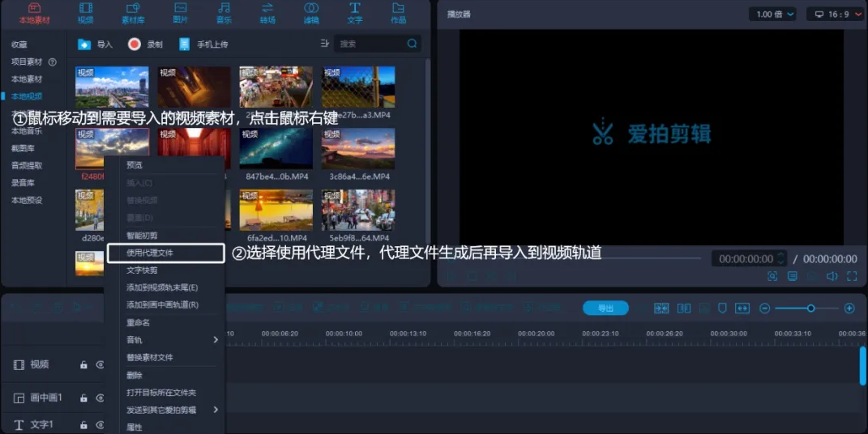This screenshot has width=868, height=434.
Task: Choose 替换素材文件 from the context menu
Action: coord(150,357)
